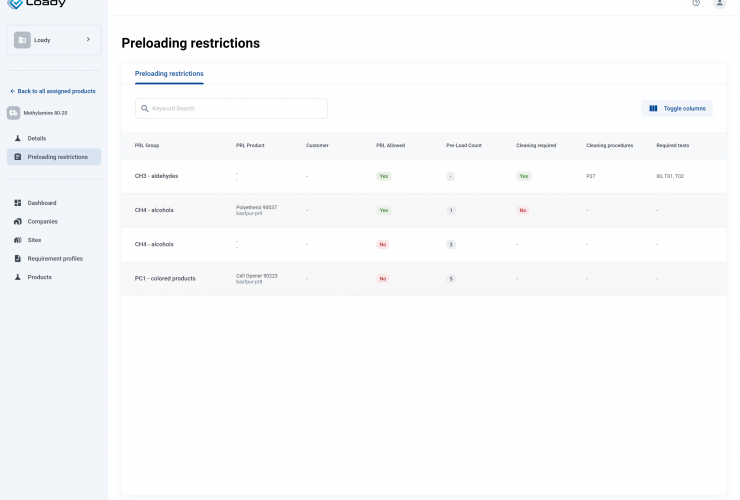This screenshot has width=740, height=500.
Task: Select the CH3 - aldehydes row
Action: [157, 176]
